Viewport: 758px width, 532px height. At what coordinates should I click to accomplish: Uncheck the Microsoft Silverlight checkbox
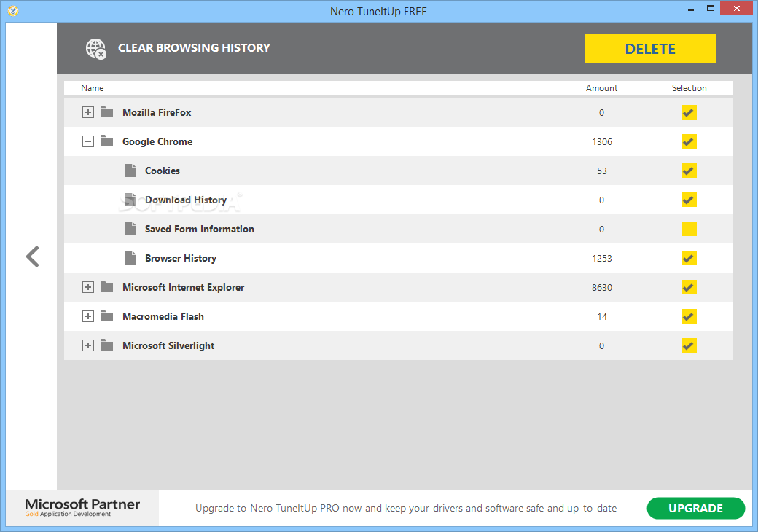(689, 345)
